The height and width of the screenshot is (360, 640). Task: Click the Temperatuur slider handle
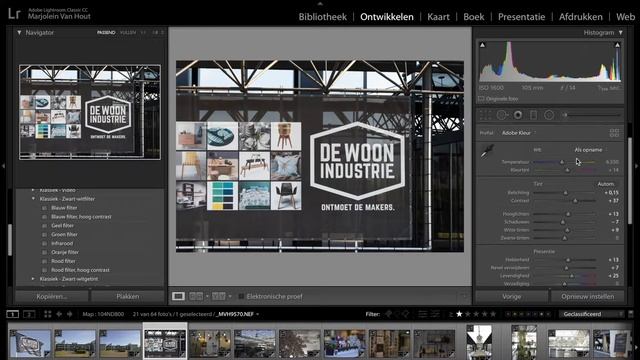click(x=562, y=162)
